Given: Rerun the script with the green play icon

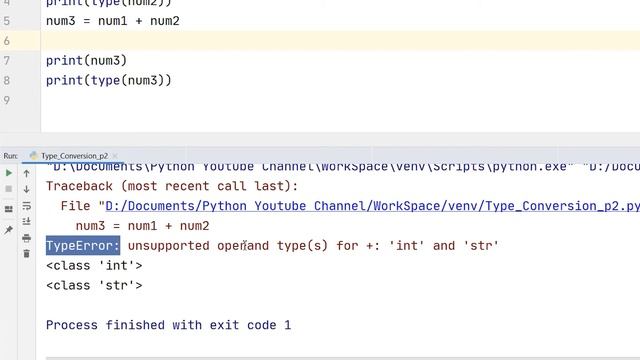Looking at the screenshot, I should [9, 173].
